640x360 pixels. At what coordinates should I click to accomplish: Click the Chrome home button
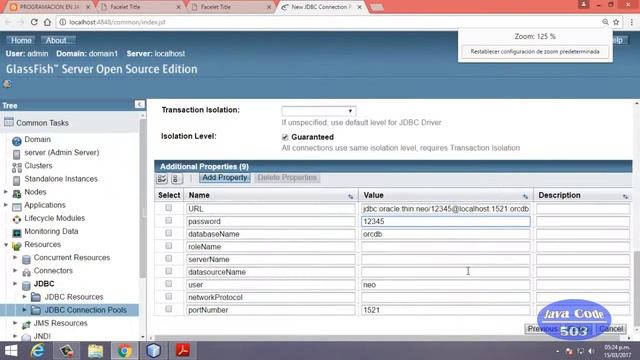pyautogui.click(x=47, y=22)
